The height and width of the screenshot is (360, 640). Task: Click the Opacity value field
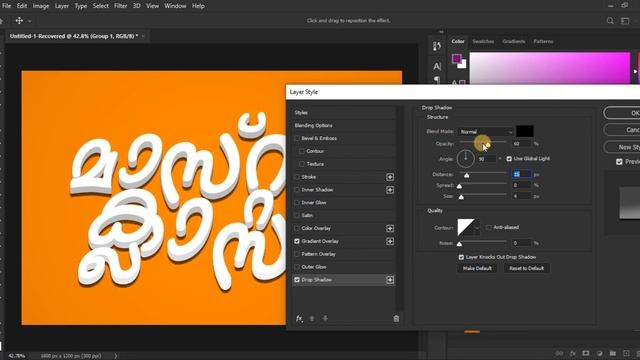coord(522,144)
